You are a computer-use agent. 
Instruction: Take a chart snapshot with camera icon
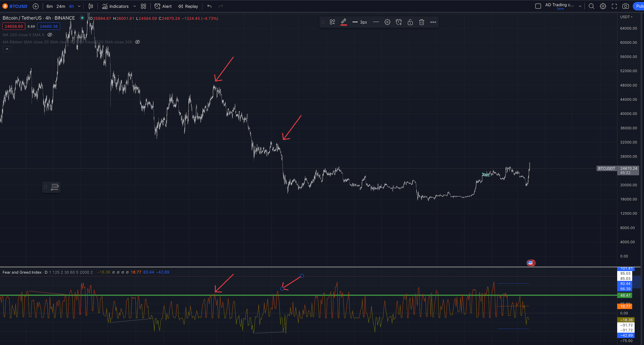[626, 6]
